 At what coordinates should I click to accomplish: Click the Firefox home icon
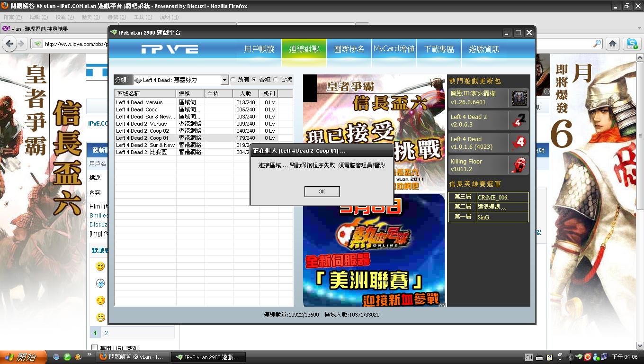coord(612,44)
